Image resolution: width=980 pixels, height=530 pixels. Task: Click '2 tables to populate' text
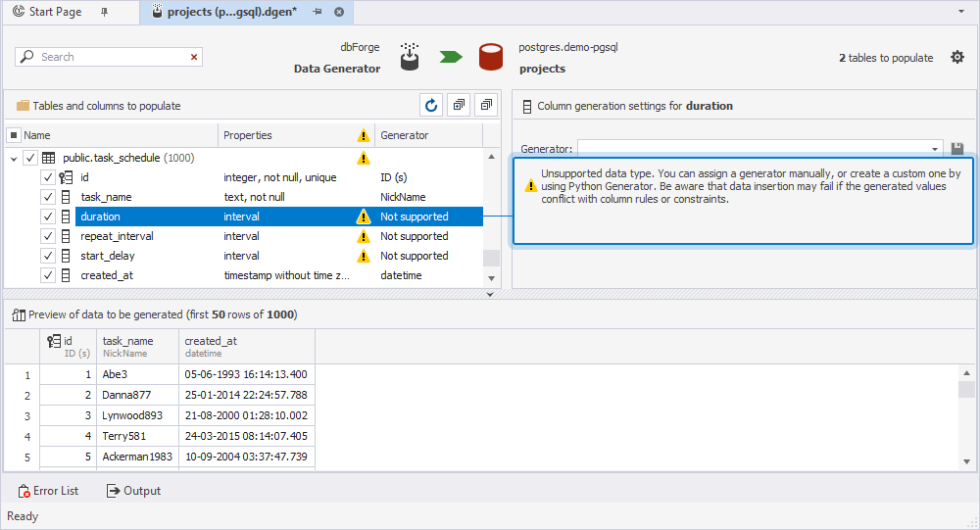coord(886,58)
